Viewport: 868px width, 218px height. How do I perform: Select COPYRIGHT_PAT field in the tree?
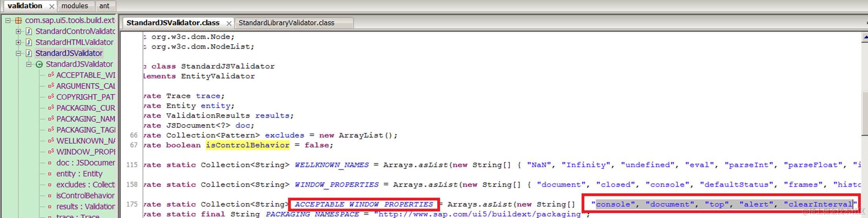(86, 97)
